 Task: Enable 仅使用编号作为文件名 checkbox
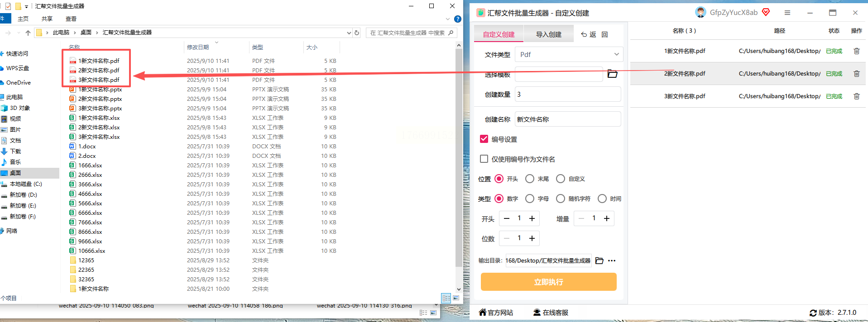(484, 159)
